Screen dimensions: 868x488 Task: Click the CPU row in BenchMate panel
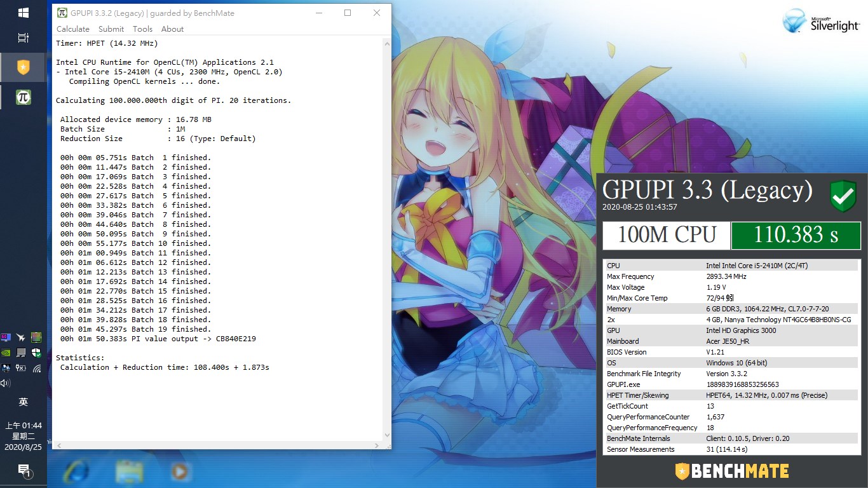coord(731,266)
